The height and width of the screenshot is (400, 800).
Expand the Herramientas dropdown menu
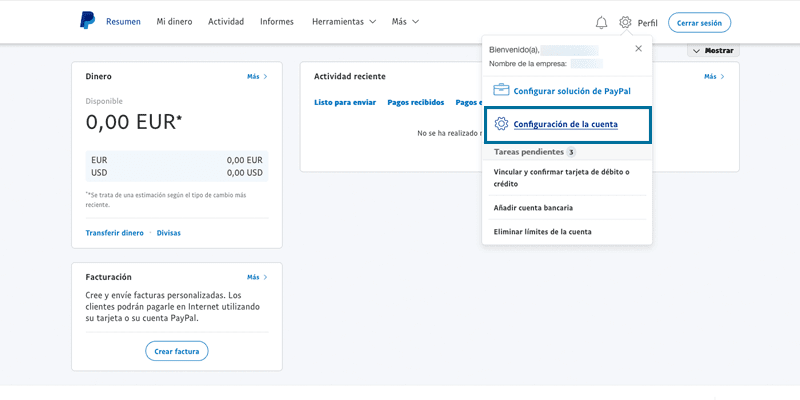[343, 21]
